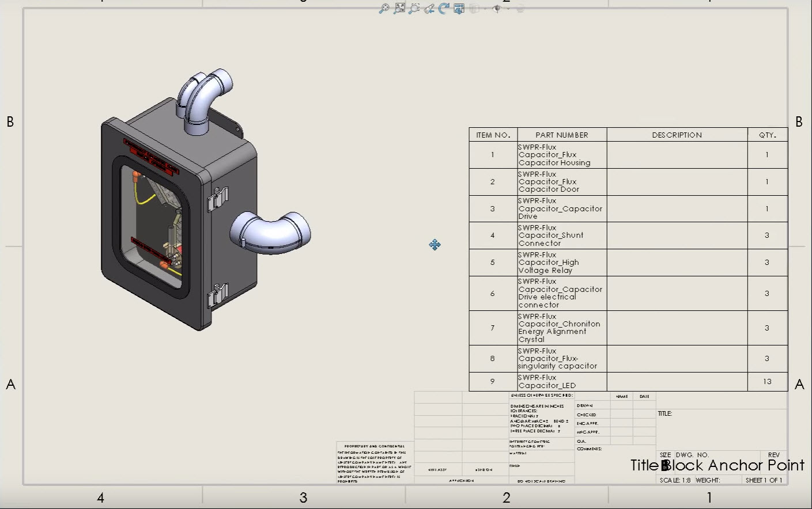Viewport: 812px width, 509px height.
Task: Open the Hide/Show Items dropdown arrow
Action: click(x=508, y=9)
